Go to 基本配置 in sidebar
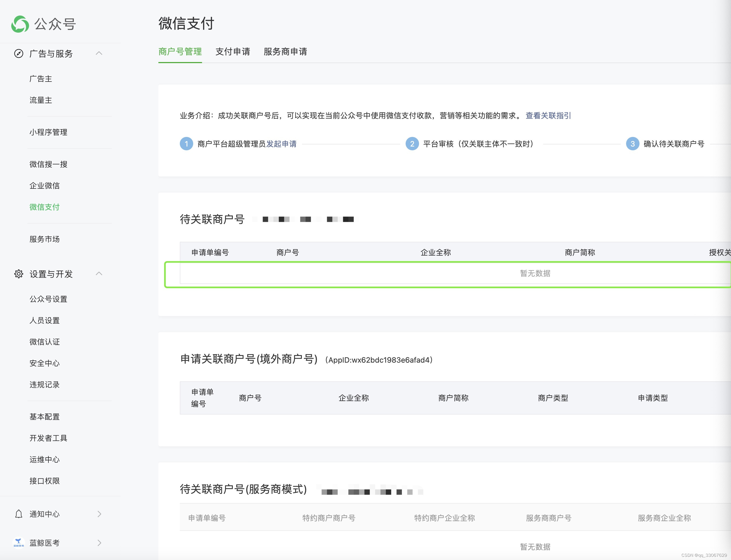Screen dimensions: 731x560 pos(44,417)
